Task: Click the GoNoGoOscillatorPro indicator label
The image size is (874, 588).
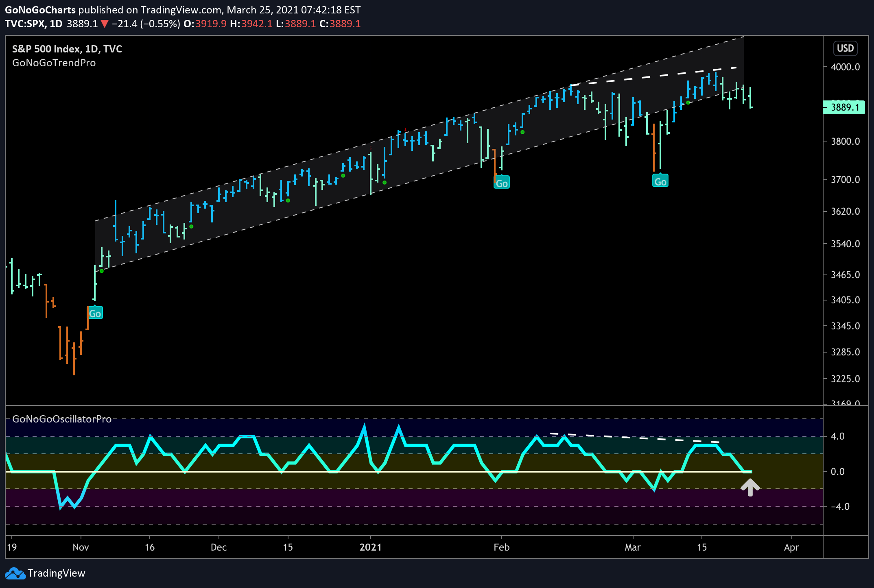Action: pyautogui.click(x=62, y=419)
